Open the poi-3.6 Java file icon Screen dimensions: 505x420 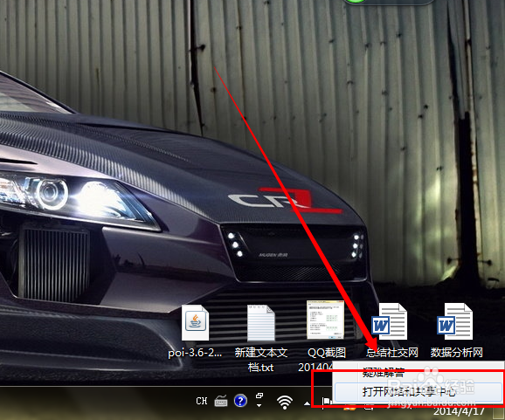coord(195,323)
